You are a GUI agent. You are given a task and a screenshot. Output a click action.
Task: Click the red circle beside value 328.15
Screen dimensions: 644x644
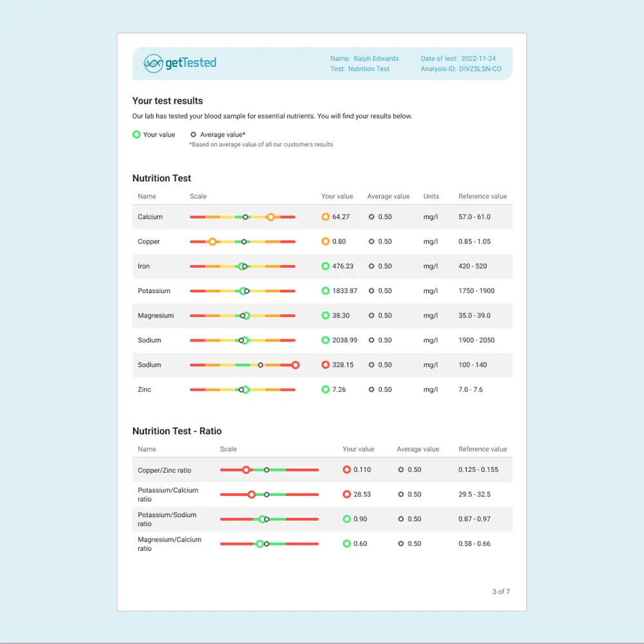coord(325,365)
